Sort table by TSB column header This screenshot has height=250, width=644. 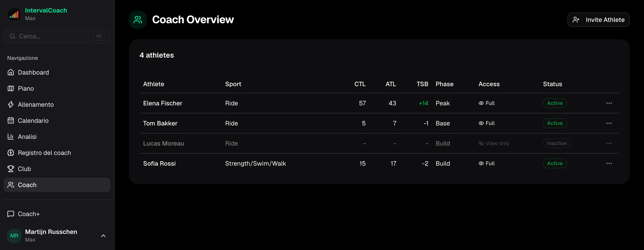(x=422, y=84)
